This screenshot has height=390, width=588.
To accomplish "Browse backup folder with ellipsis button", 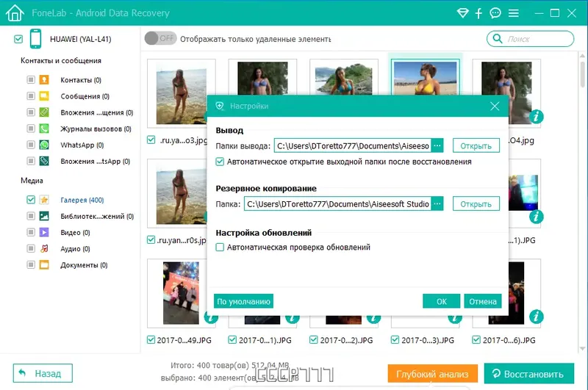I will tap(437, 203).
